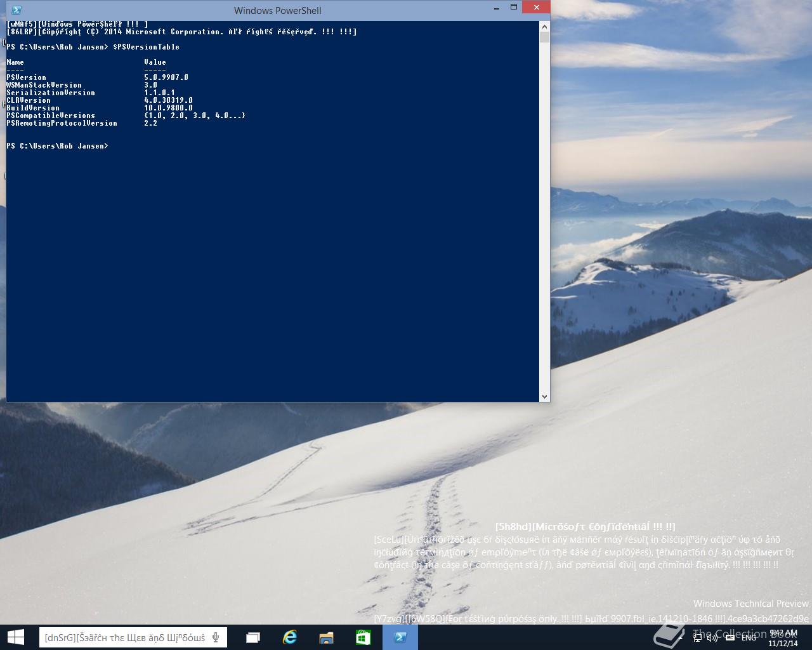The width and height of the screenshot is (812, 650).
Task: Click the PowerShell scrollbar down arrow
Action: (544, 397)
